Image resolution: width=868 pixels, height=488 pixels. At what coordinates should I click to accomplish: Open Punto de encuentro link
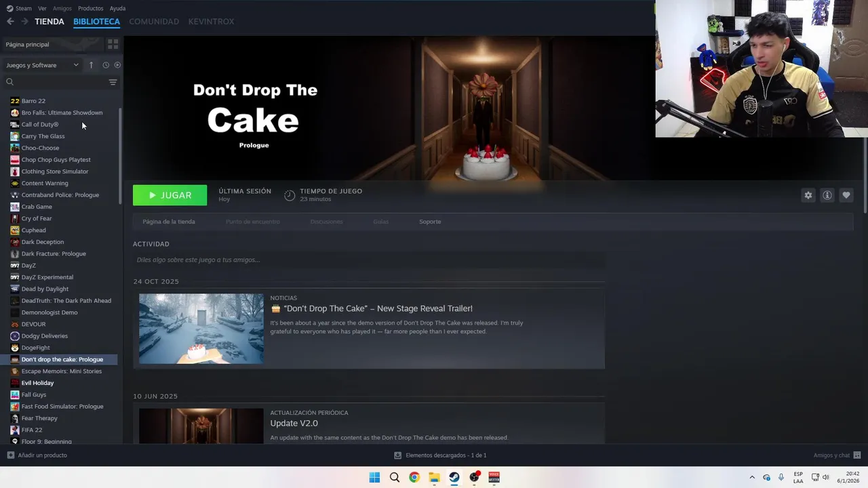252,222
